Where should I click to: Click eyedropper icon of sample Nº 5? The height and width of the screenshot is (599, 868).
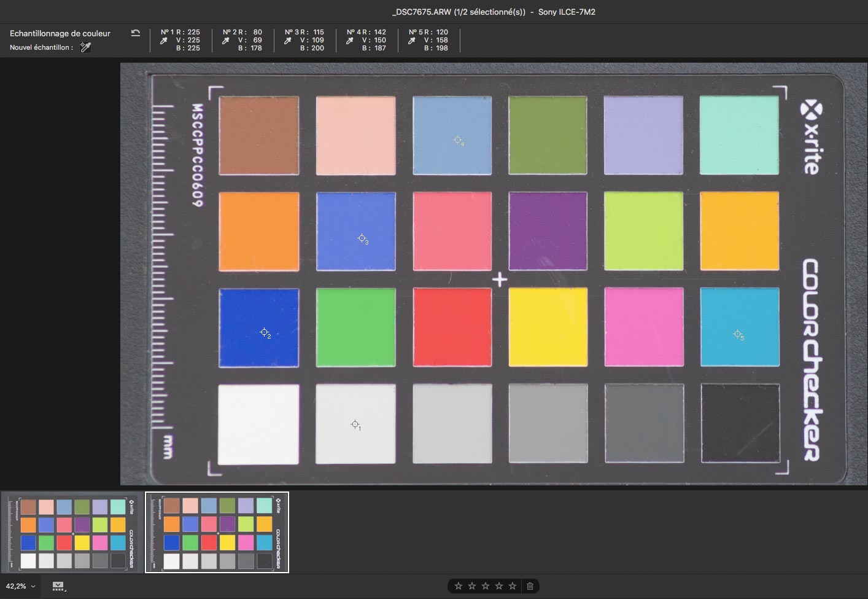(x=412, y=41)
